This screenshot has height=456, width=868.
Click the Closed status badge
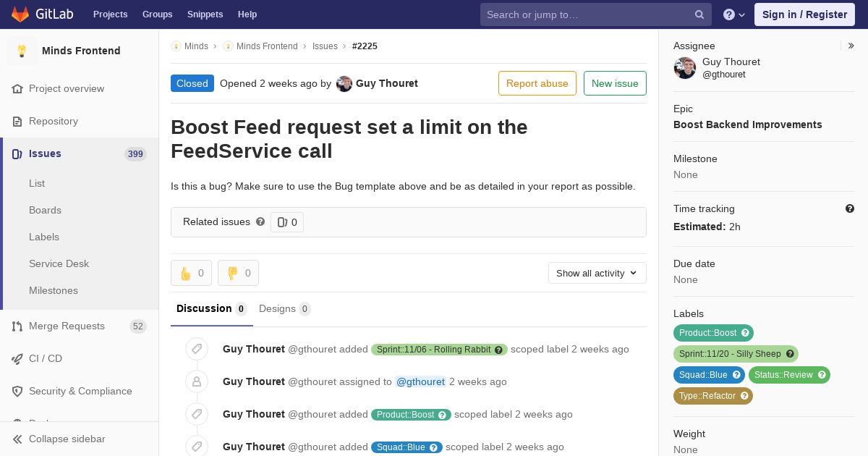click(192, 83)
